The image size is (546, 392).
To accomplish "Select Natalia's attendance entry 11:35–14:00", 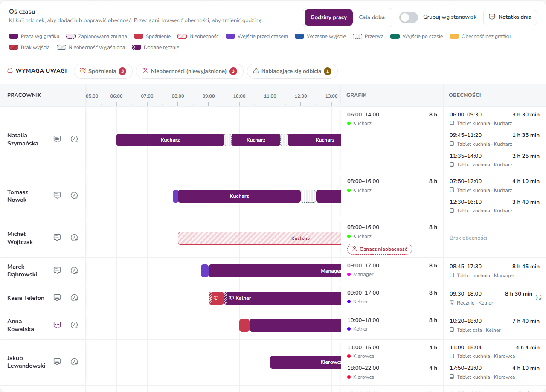I will [x=494, y=160].
